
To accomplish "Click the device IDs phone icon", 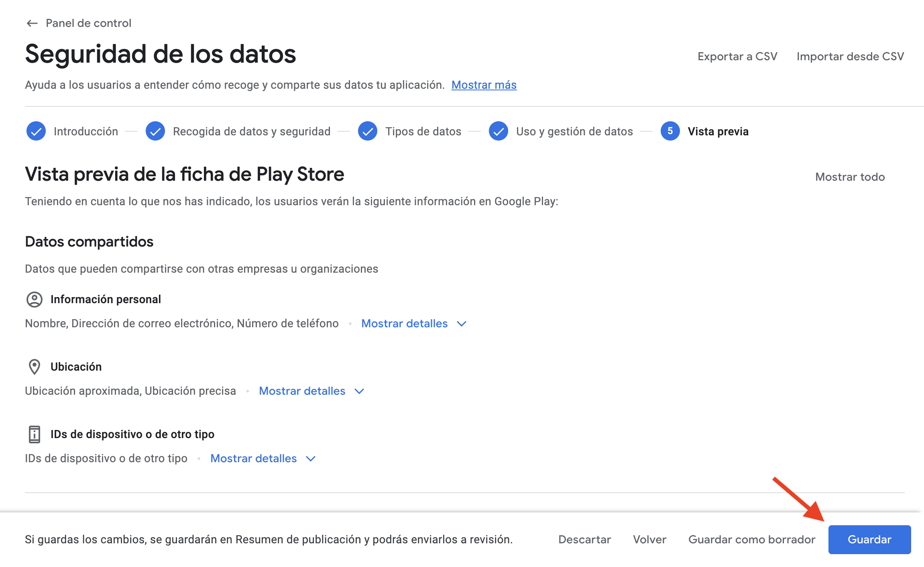I will coord(35,434).
